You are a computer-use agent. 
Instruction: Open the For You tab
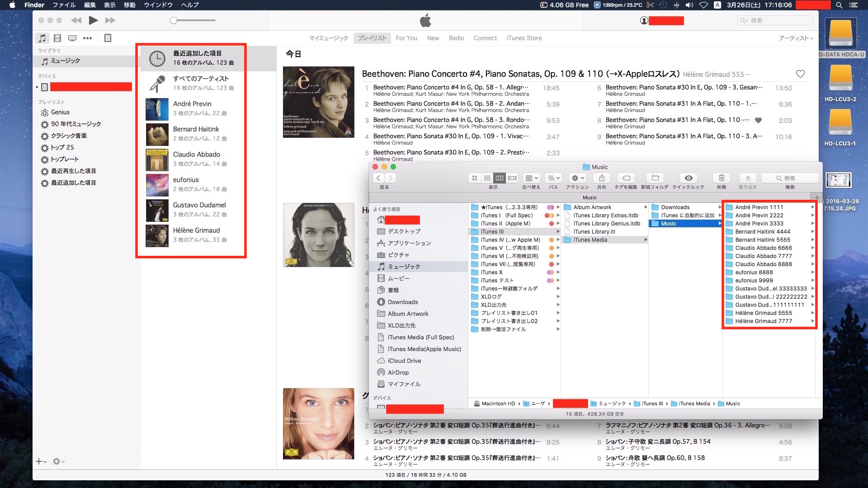pos(406,38)
